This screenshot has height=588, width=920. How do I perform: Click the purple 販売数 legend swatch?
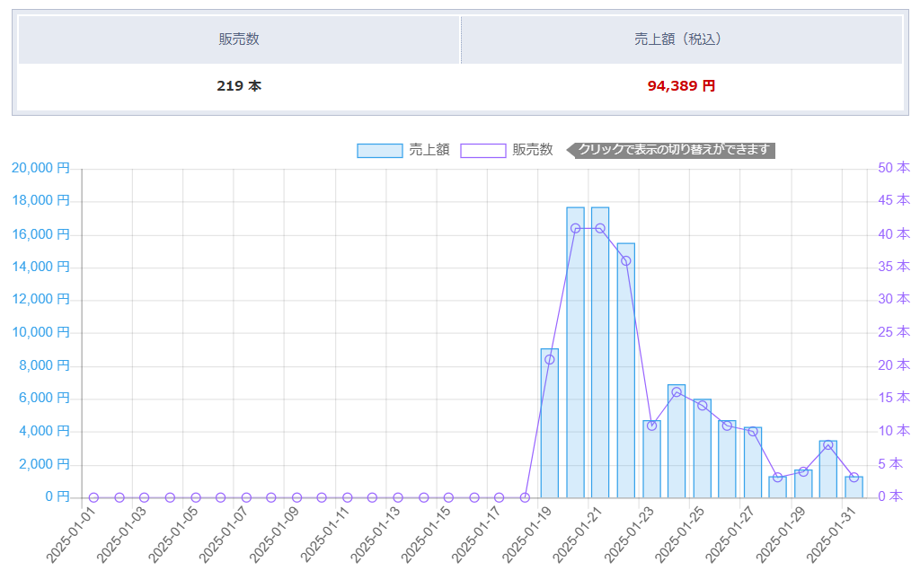[482, 151]
